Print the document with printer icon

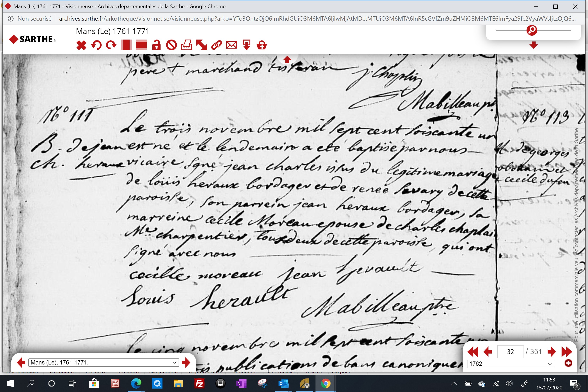tap(187, 45)
